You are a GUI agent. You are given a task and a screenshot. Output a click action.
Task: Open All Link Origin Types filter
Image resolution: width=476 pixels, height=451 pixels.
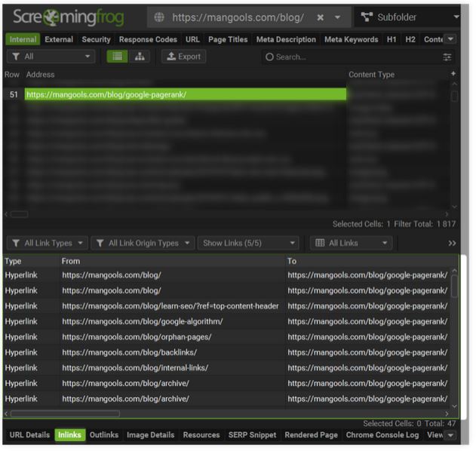143,243
